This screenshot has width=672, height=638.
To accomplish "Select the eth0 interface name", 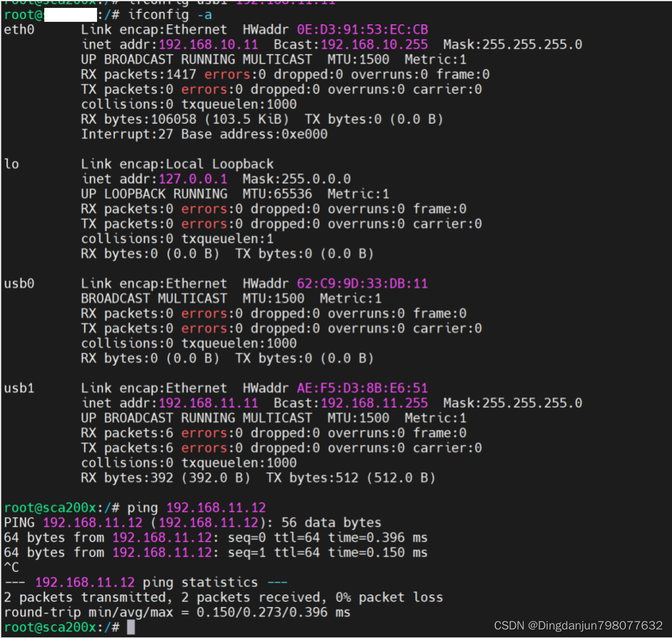I will [19, 29].
